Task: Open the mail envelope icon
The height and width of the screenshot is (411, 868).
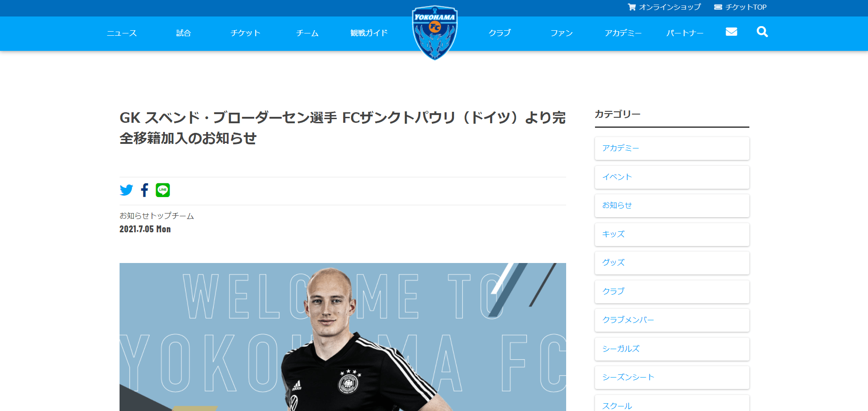Action: [x=732, y=32]
